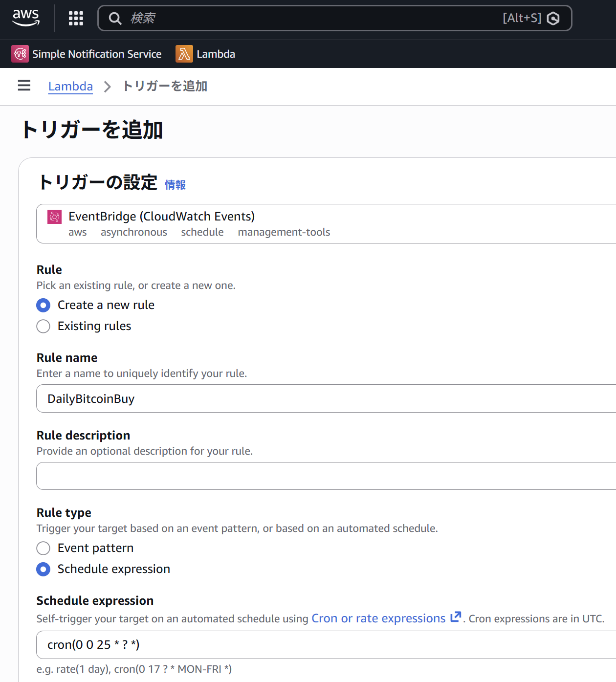Screen dimensions: 616x682
Task: Click the Lambda service shortcut icon
Action: click(x=184, y=54)
